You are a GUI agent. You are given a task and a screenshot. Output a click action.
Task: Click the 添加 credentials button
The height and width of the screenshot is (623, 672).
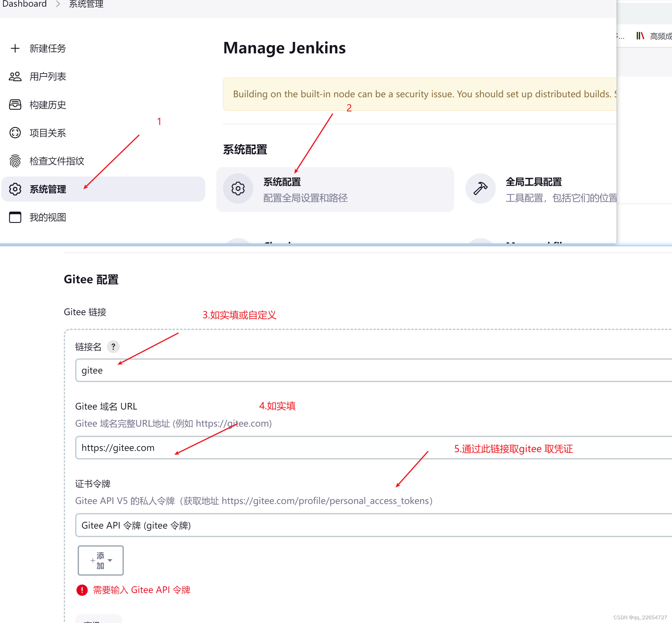click(x=100, y=560)
